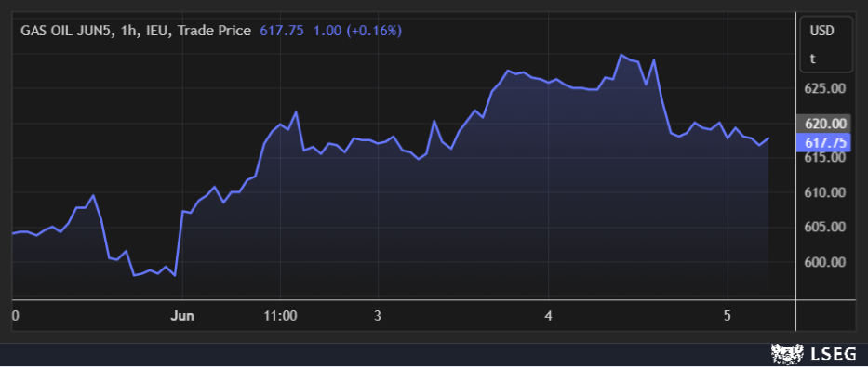868x367 pixels.
Task: Click the 617.75 last price in header
Action: 282,31
